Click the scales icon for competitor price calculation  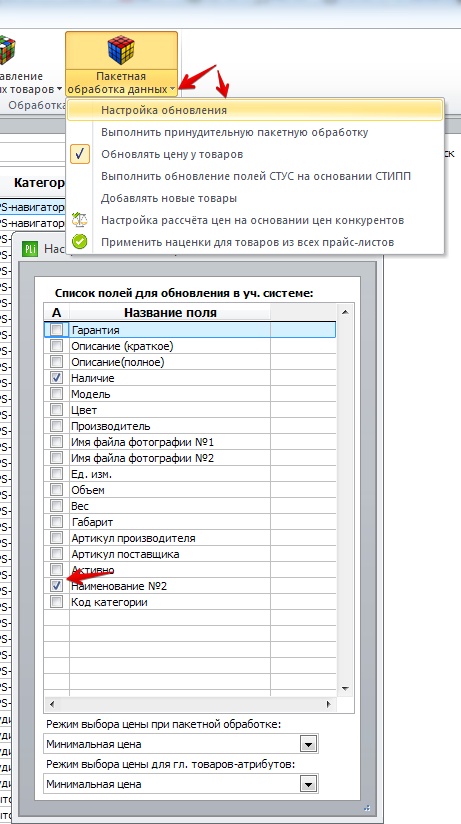[79, 220]
